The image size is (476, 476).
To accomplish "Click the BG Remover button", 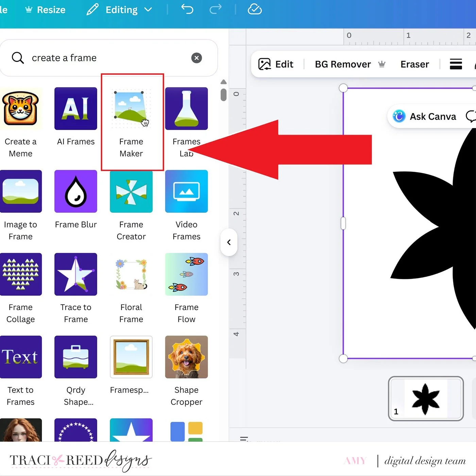I will click(x=350, y=64).
